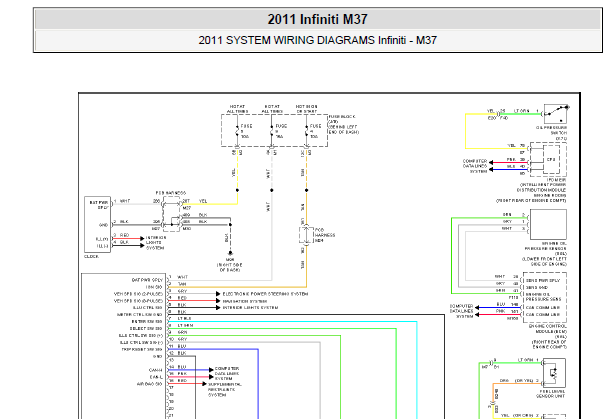This screenshot has height=419, width=606.
Task: Click the 'CAN-H' pin label
Action: coord(156,370)
